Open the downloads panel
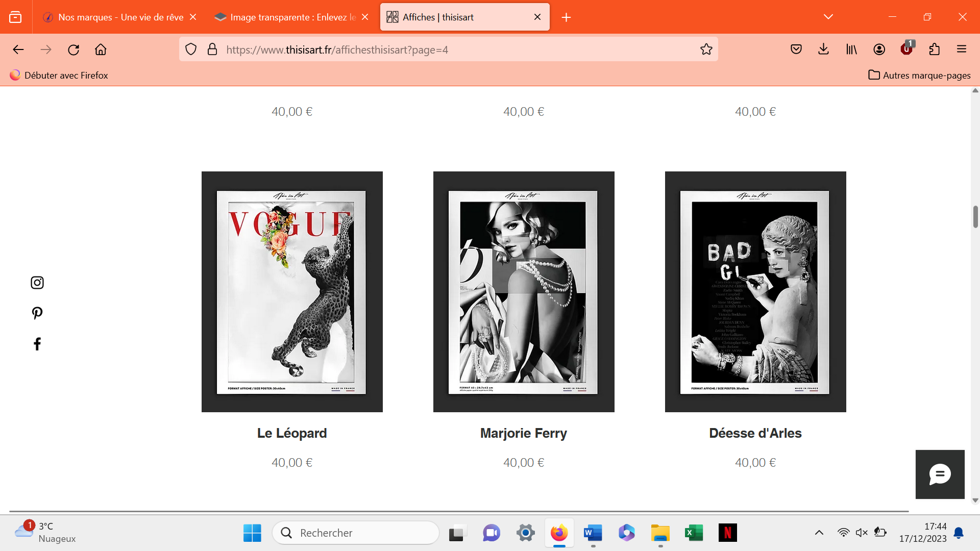This screenshot has height=551, width=980. (x=823, y=49)
